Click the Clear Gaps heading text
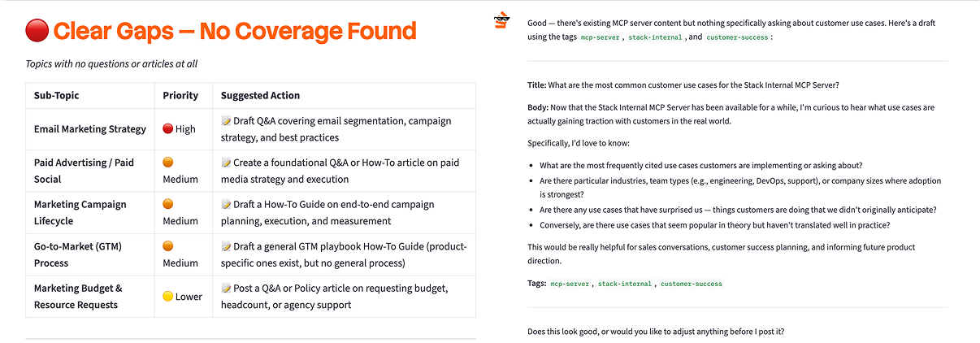This screenshot has height=343, width=980. 234,32
